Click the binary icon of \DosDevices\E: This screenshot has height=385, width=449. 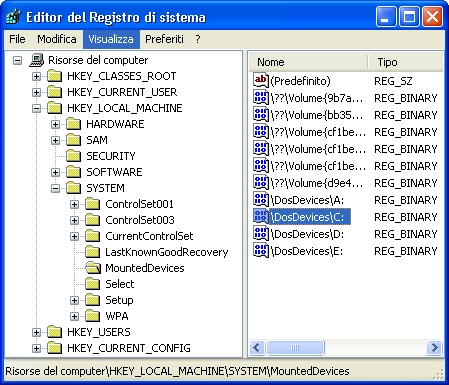point(261,251)
